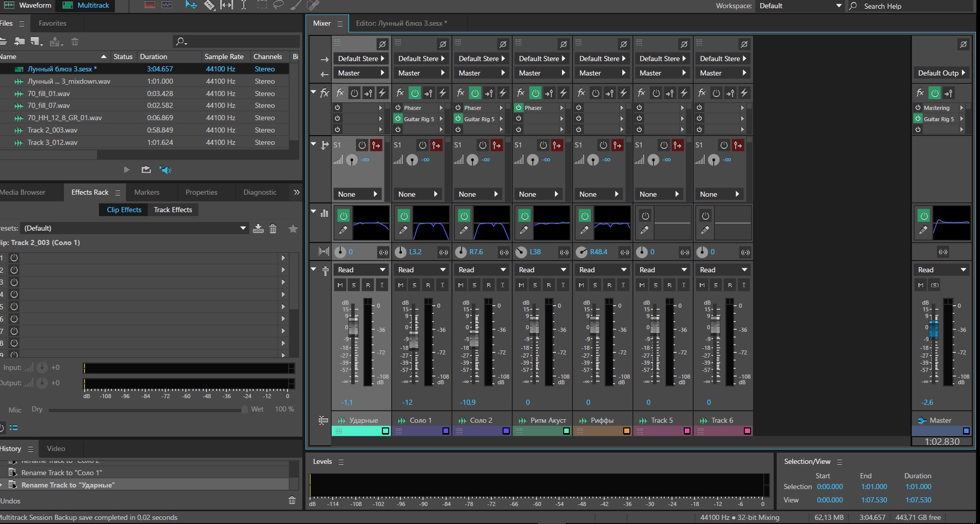Click the trash icon in Files panel

tap(75, 42)
